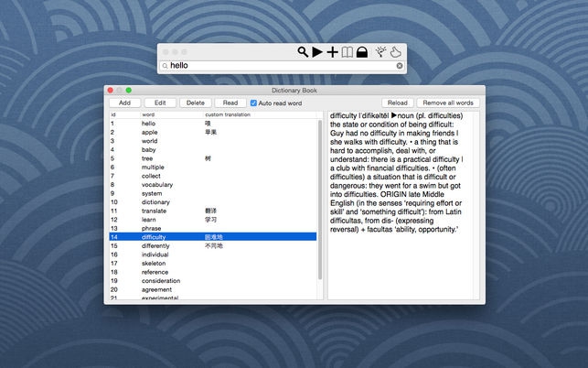This screenshot has height=368, width=588.
Task: Click the highlighted difficulty row
Action: pos(213,237)
